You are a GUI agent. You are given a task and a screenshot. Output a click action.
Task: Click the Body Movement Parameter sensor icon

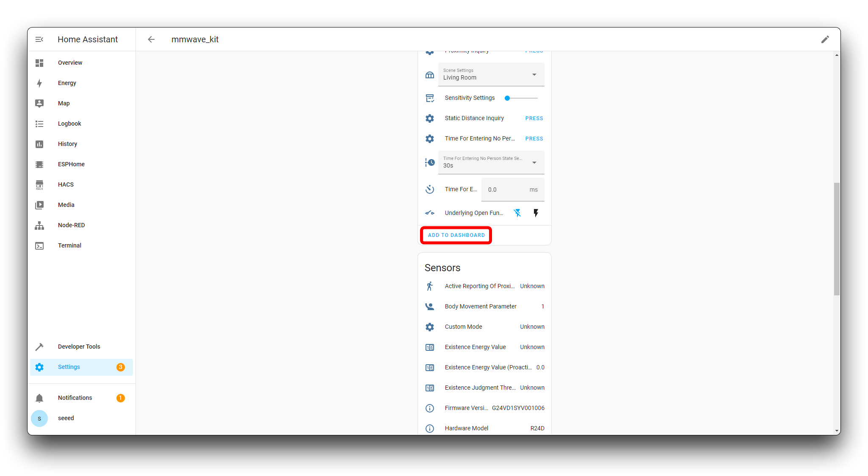point(430,306)
